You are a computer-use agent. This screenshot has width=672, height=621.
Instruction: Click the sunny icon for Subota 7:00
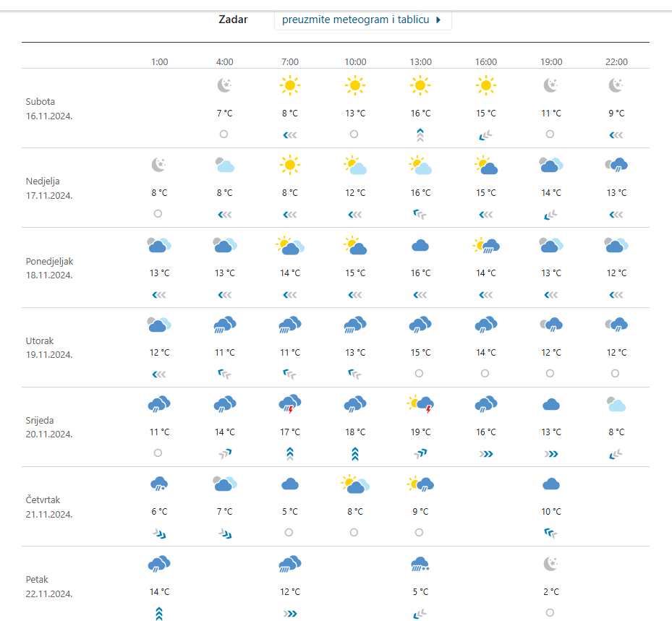point(289,86)
